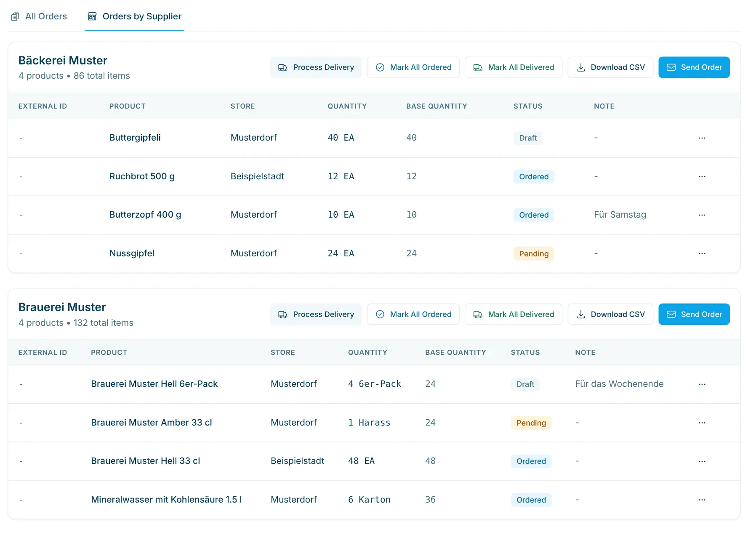Open row actions menu for Buttergipfeli
The image size is (756, 535).
pos(702,138)
